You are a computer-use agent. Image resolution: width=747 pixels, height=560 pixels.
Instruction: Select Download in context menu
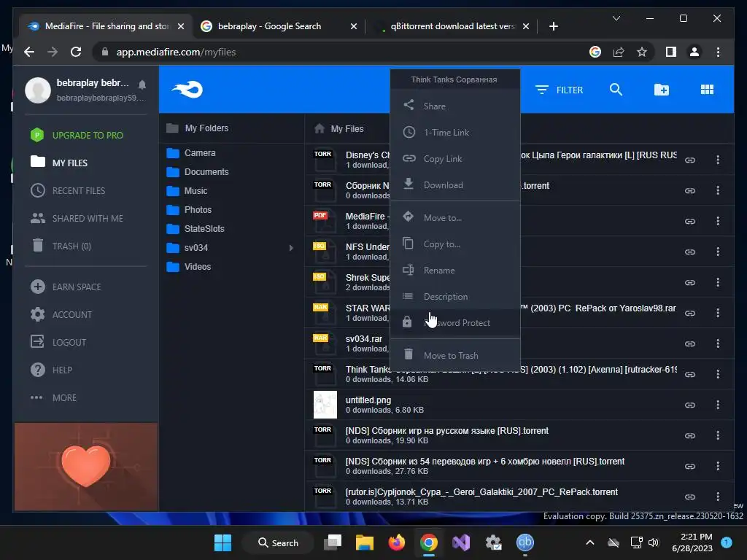coord(455,184)
